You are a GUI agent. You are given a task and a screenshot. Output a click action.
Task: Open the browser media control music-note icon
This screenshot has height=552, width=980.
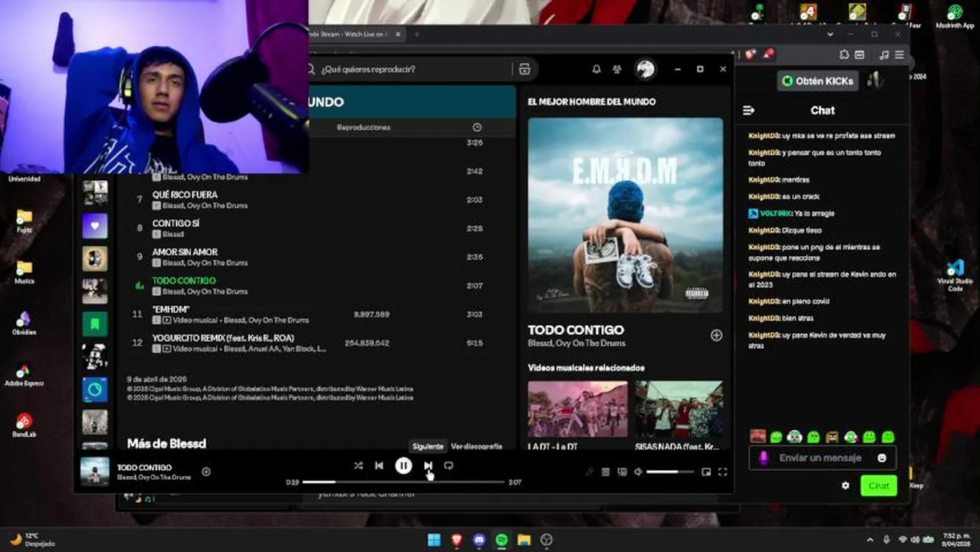(x=884, y=54)
